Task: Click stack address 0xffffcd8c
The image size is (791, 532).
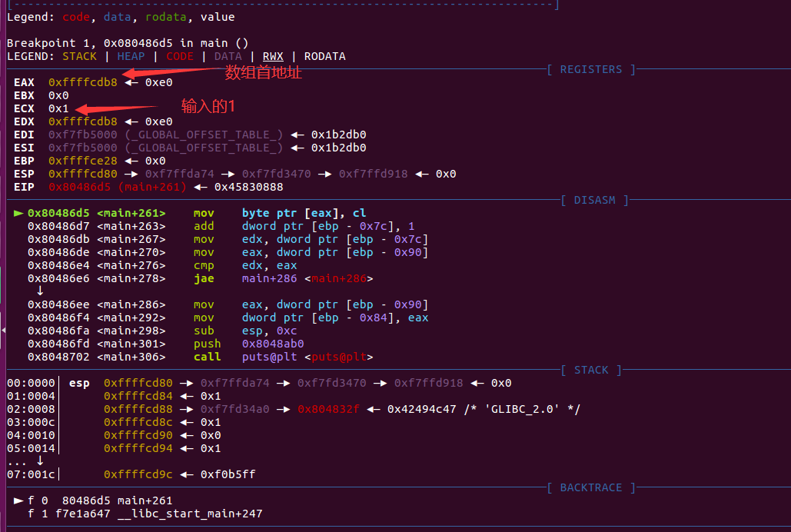Action: tap(138, 423)
